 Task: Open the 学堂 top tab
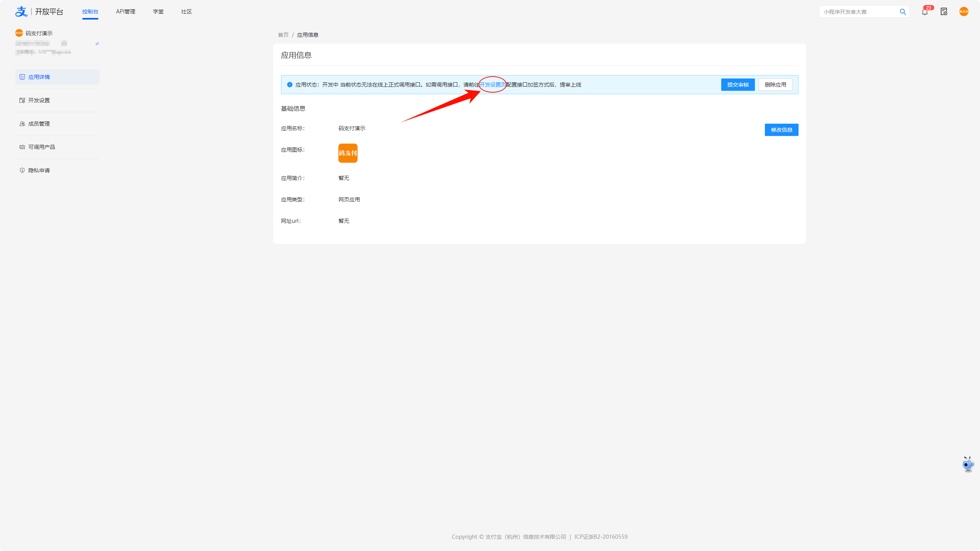[158, 11]
